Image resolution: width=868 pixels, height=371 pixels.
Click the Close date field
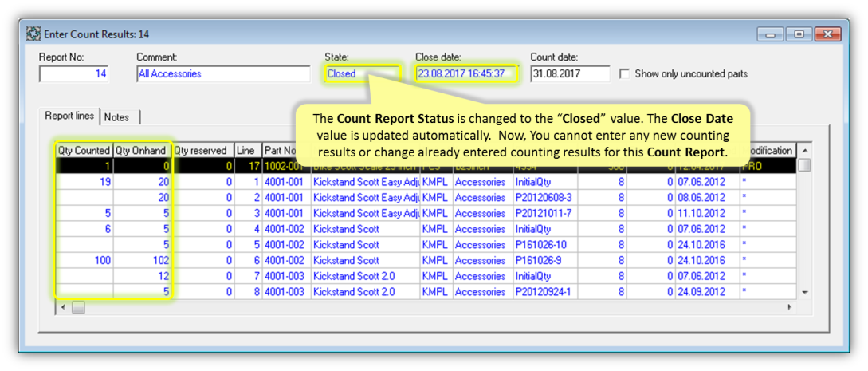465,74
